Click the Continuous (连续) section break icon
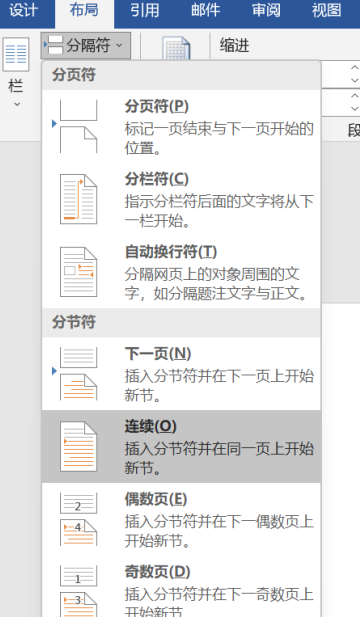 click(x=78, y=446)
